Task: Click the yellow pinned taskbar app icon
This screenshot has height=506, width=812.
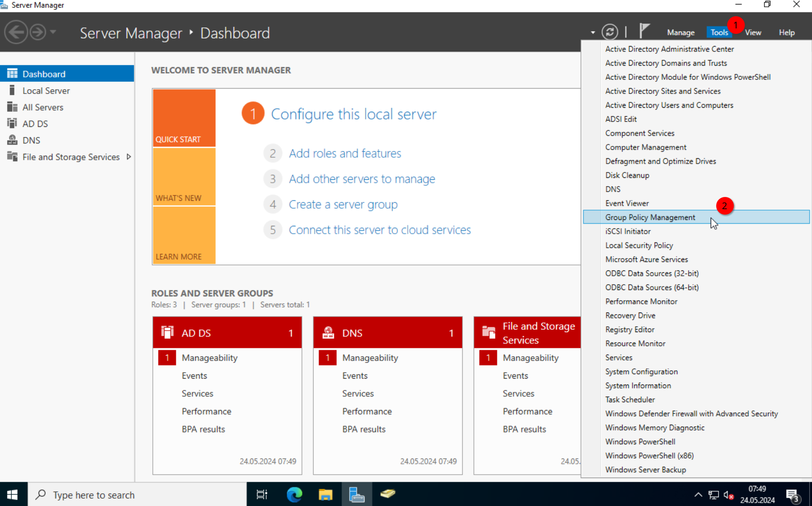Action: click(x=388, y=494)
